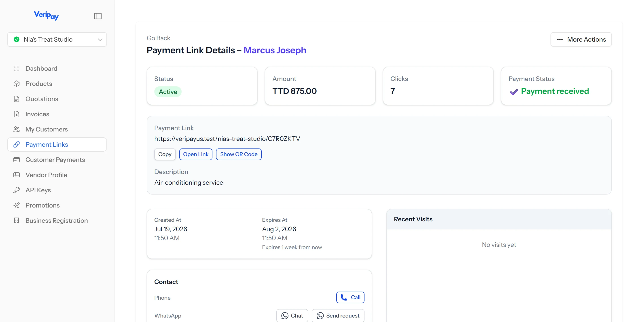Click the Business Registration building icon
Viewport: 644px width, 322px height.
point(17,220)
